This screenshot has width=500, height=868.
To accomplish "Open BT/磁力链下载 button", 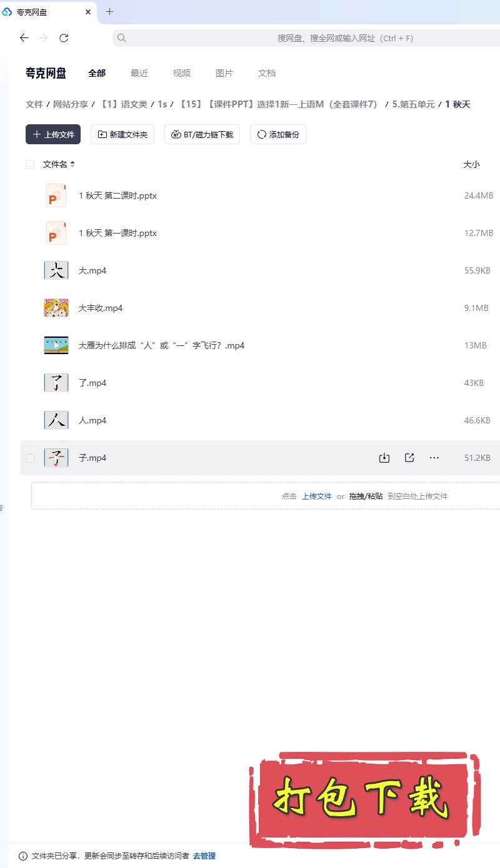I will (x=202, y=134).
